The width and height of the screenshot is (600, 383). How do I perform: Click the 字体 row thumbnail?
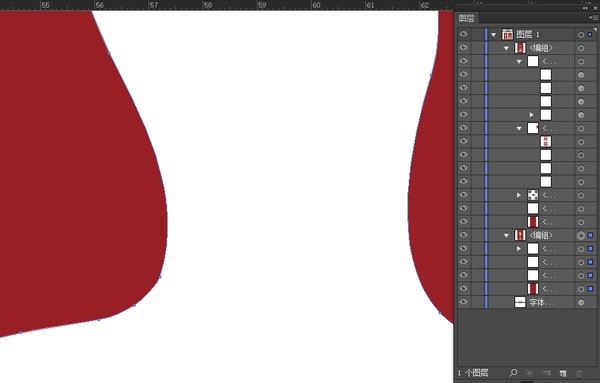(520, 302)
